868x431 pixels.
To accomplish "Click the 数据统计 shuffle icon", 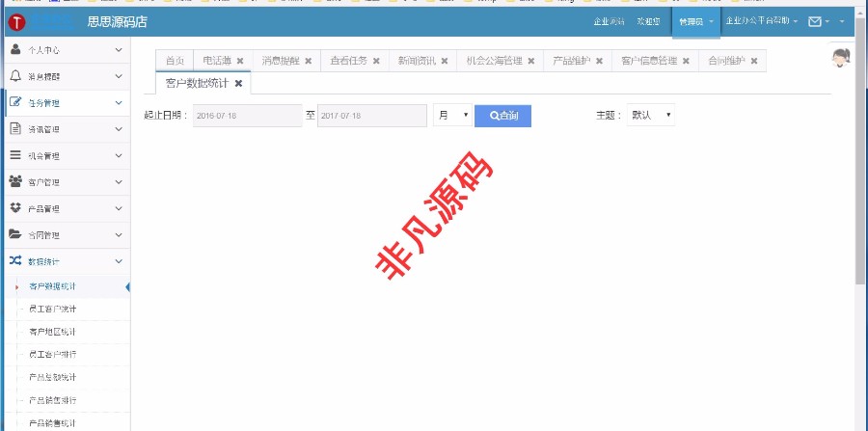I will click(15, 261).
